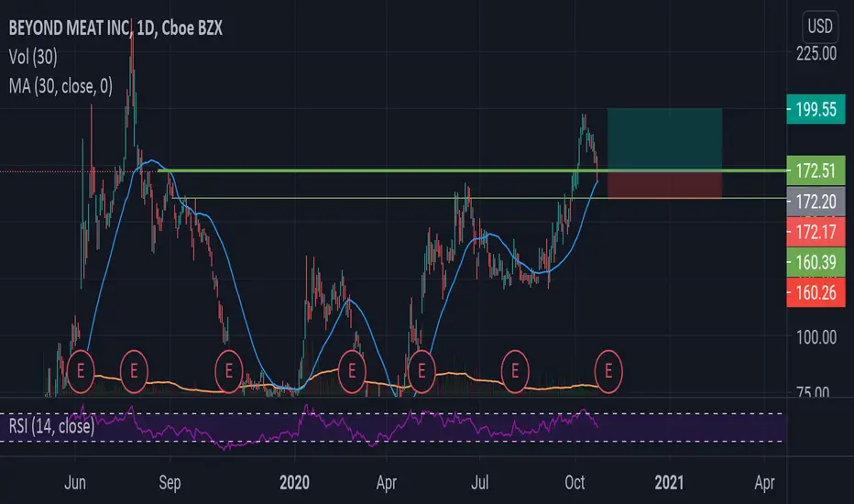Select the thick green horizontal line at 172.51
854x504 pixels.
473,170
